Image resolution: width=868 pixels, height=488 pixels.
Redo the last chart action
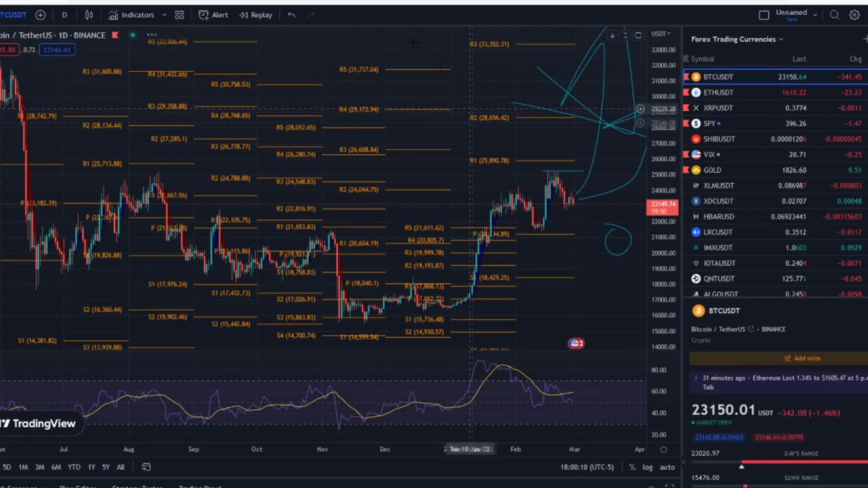click(x=311, y=15)
